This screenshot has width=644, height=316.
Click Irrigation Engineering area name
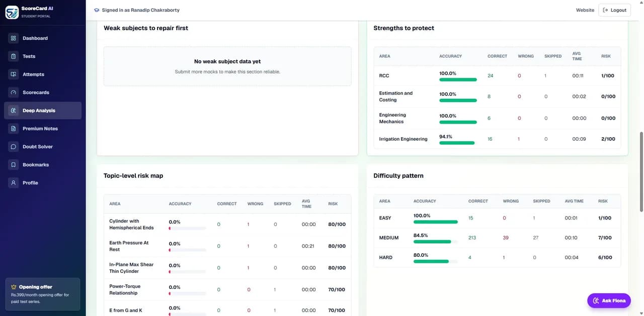click(x=403, y=139)
